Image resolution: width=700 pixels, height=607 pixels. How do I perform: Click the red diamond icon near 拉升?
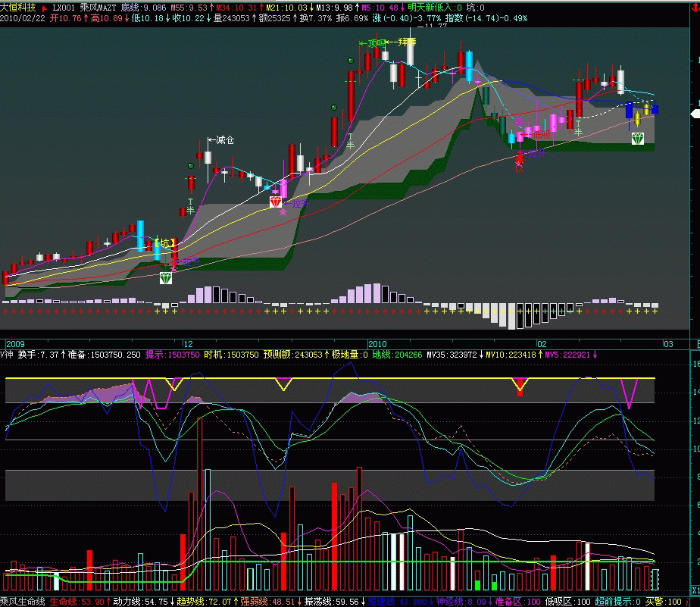(275, 202)
